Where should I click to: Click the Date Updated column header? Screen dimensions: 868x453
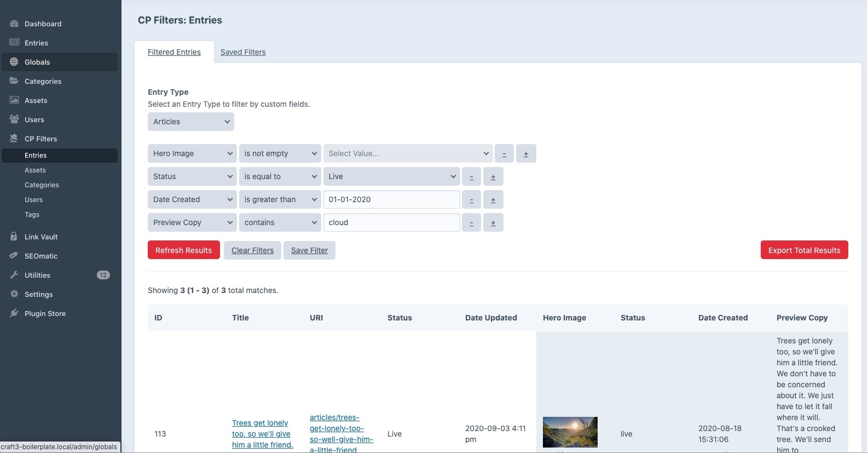pos(491,318)
